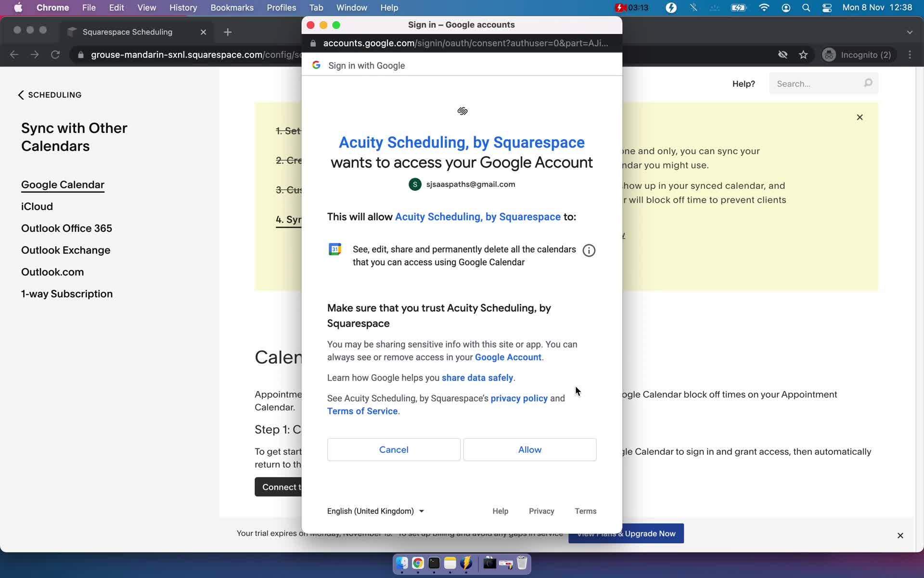Click the Google 'G' icon next to Sign in
The width and height of the screenshot is (924, 578).
(317, 65)
